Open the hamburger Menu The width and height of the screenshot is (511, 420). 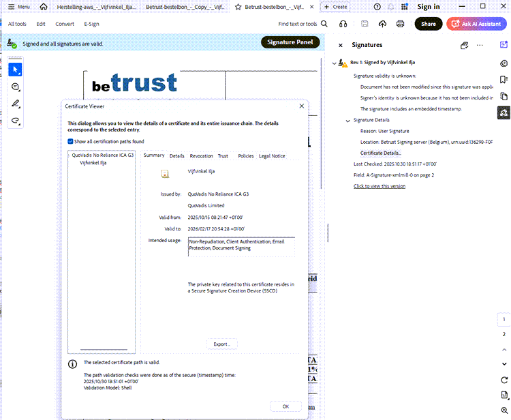coord(19,7)
